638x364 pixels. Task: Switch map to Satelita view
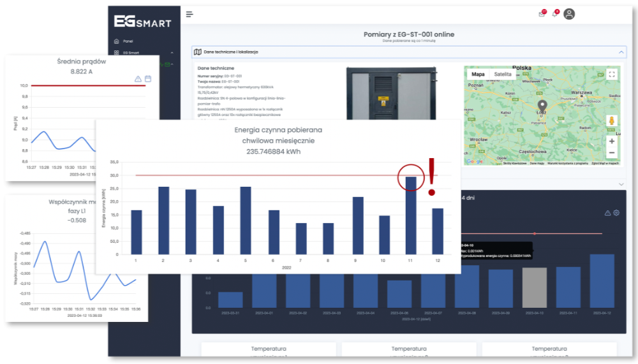[503, 74]
